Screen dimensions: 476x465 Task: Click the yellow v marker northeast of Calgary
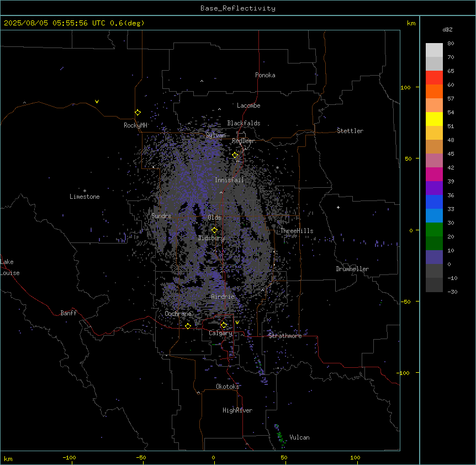point(237,323)
